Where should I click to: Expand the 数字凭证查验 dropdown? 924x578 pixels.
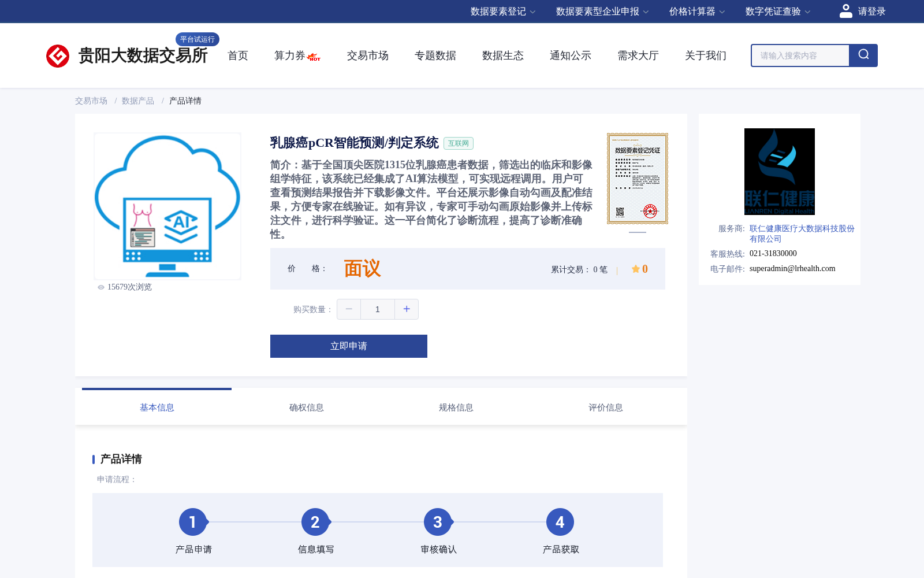tap(778, 12)
